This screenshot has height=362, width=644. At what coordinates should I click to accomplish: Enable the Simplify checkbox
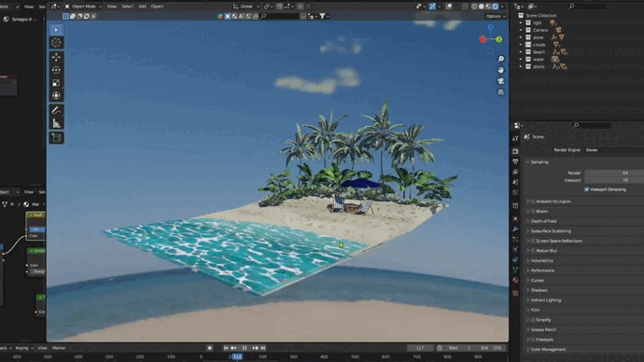(533, 320)
